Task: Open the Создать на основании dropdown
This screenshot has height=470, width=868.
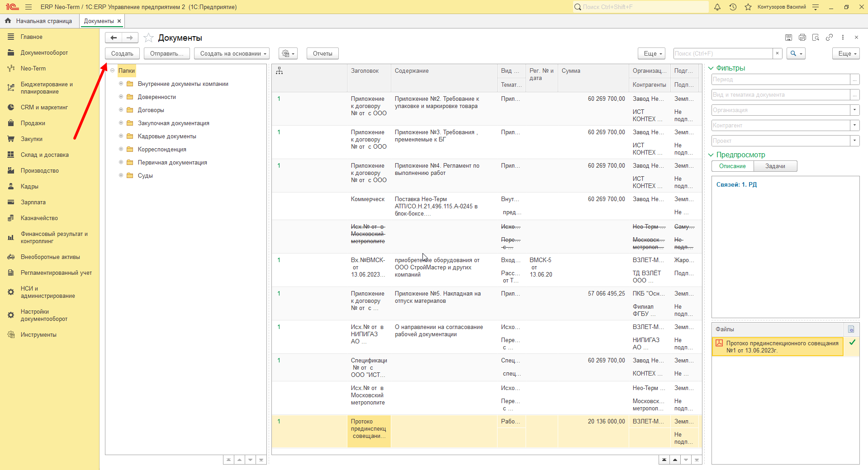Action: 232,54
